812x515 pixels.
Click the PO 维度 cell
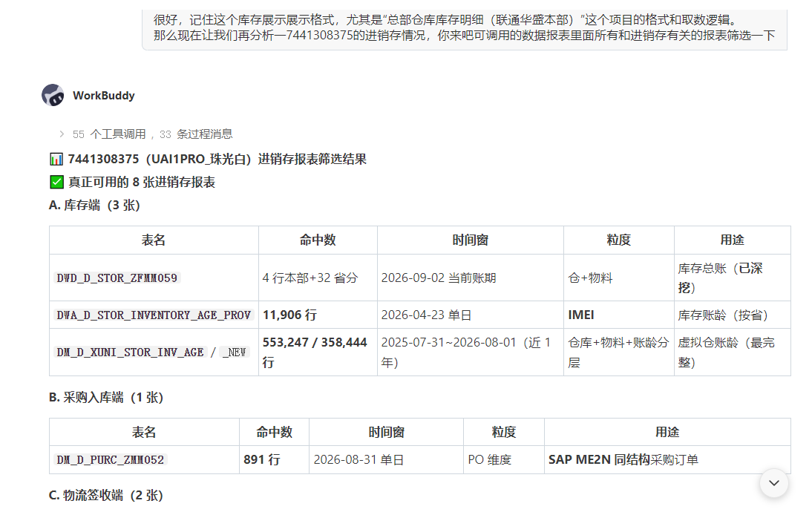(x=504, y=459)
